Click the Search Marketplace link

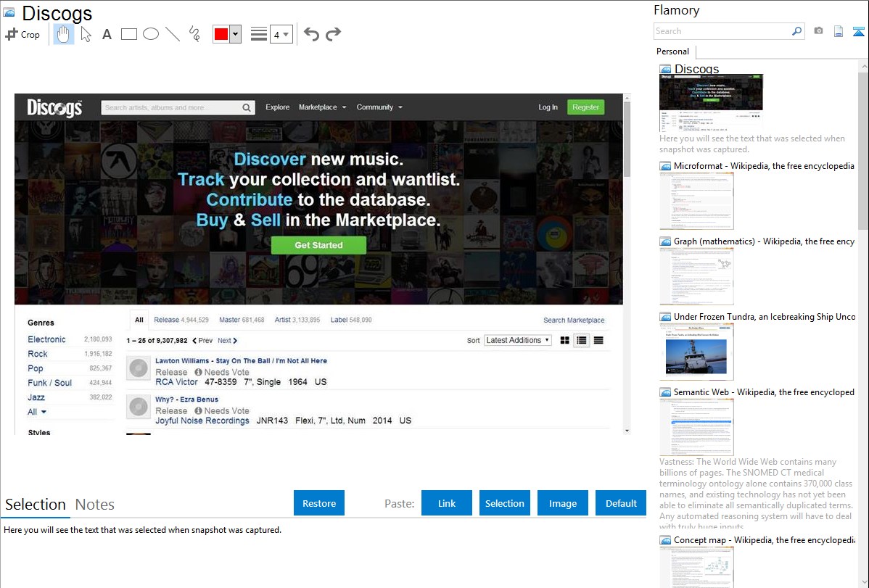click(x=574, y=320)
